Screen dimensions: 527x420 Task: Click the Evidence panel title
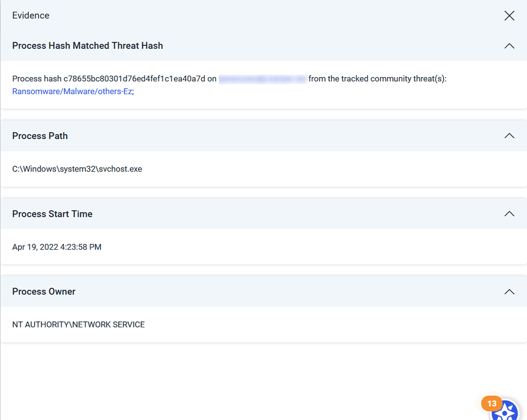pyautogui.click(x=31, y=15)
